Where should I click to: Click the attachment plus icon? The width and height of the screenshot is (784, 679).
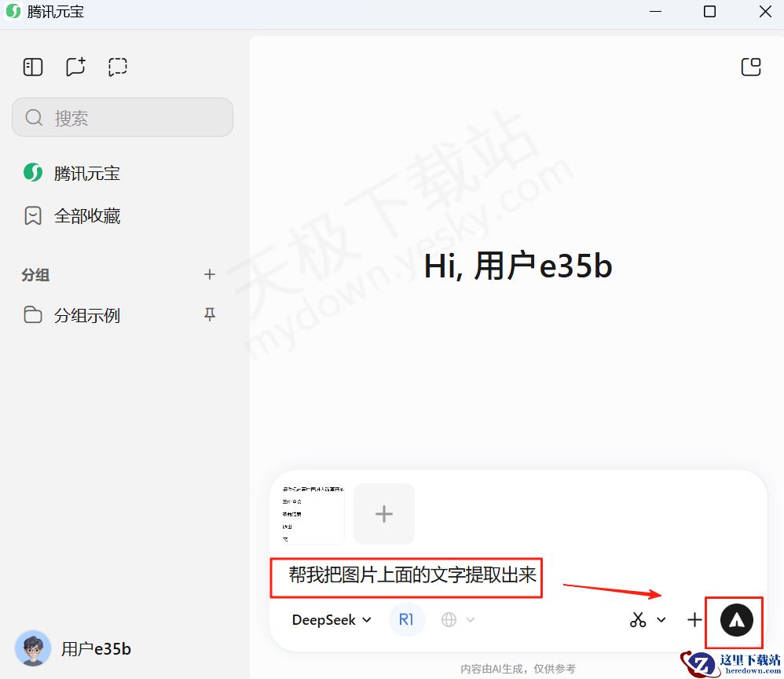coord(694,620)
